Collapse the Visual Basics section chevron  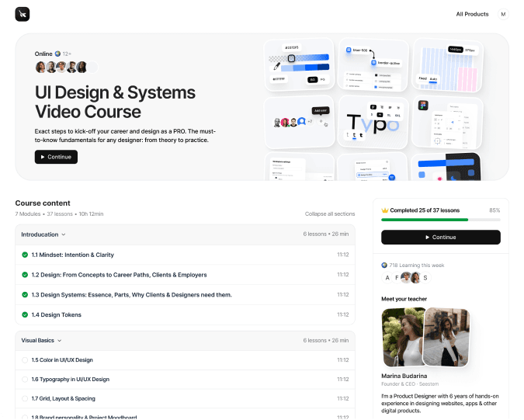pyautogui.click(x=60, y=341)
